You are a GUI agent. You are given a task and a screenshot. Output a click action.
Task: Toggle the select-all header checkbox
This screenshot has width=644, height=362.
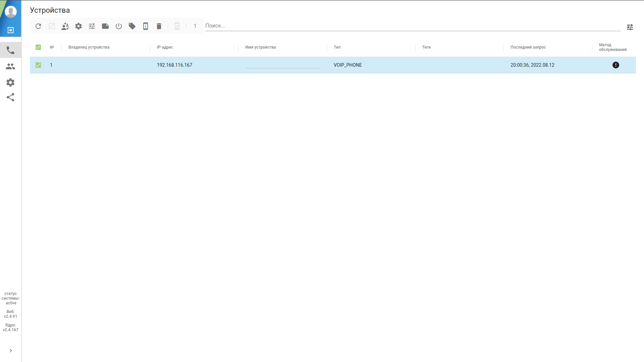[38, 47]
